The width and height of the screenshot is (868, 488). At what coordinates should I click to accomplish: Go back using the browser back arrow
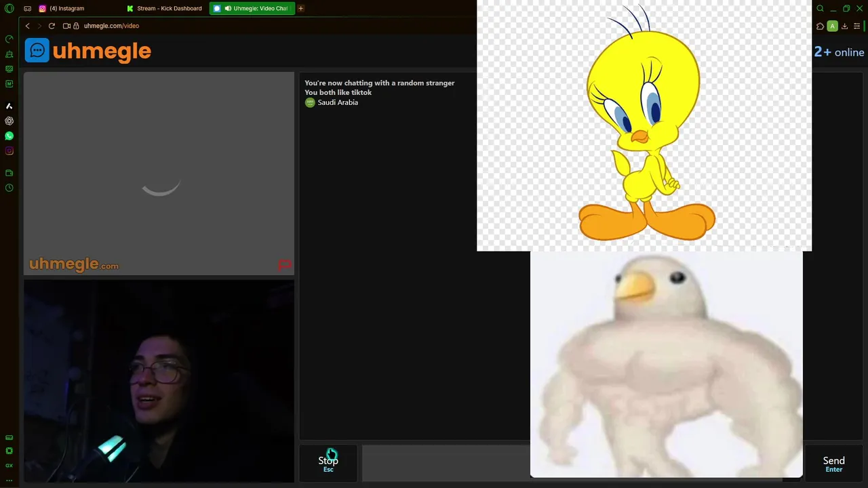[x=27, y=26]
